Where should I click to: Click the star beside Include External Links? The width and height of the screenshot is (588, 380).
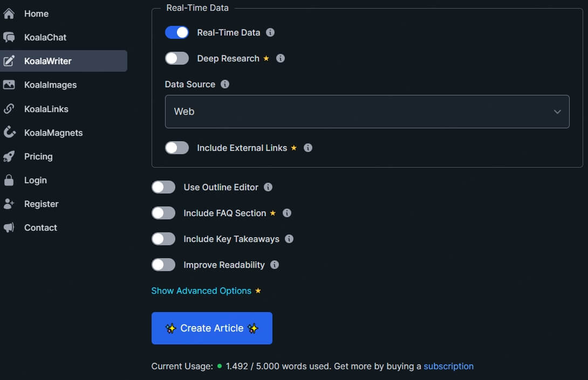(294, 148)
